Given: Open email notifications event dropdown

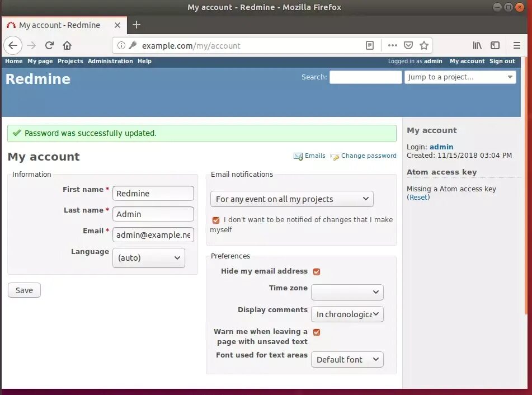Looking at the screenshot, I should pos(292,199).
